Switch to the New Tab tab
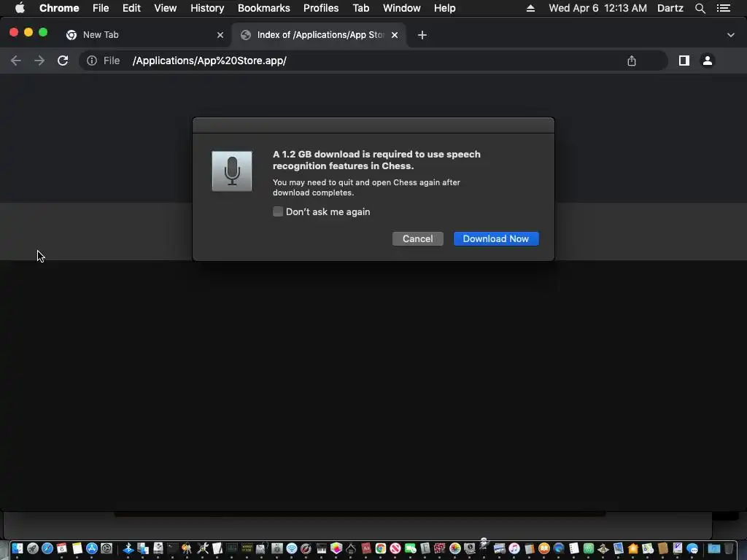Image resolution: width=747 pixels, height=560 pixels. point(143,35)
